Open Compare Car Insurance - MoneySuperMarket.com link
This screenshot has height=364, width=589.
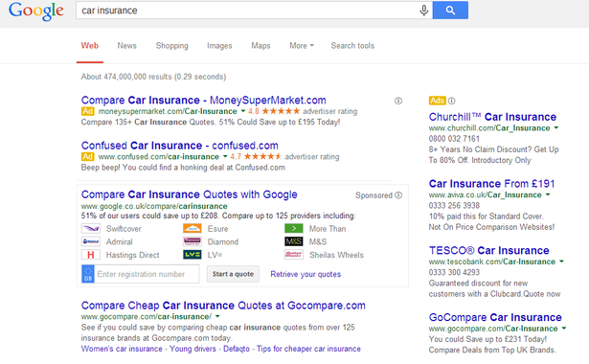point(204,101)
